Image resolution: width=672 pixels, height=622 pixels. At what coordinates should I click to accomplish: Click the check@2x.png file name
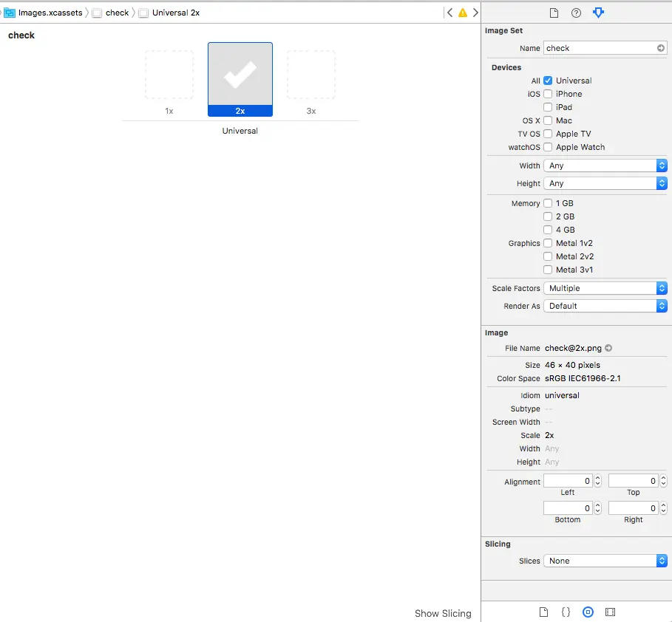pyautogui.click(x=573, y=348)
